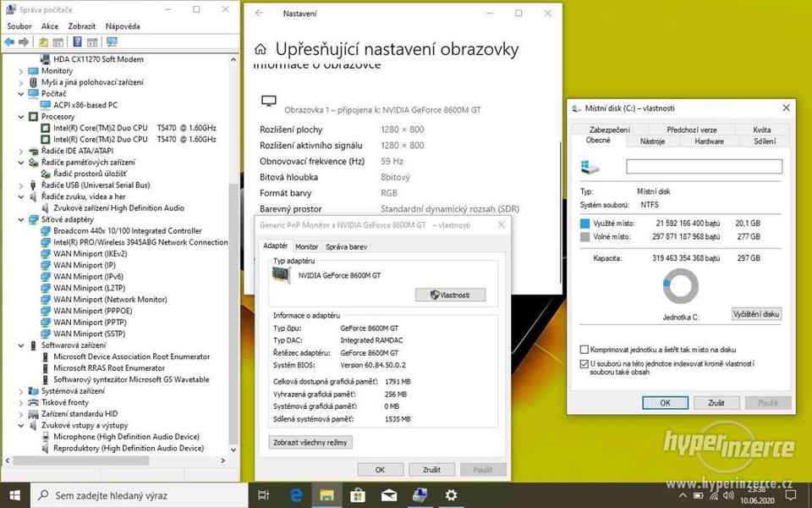Go back with Settings window back arrow
This screenshot has width=812, height=508.
[x=259, y=14]
